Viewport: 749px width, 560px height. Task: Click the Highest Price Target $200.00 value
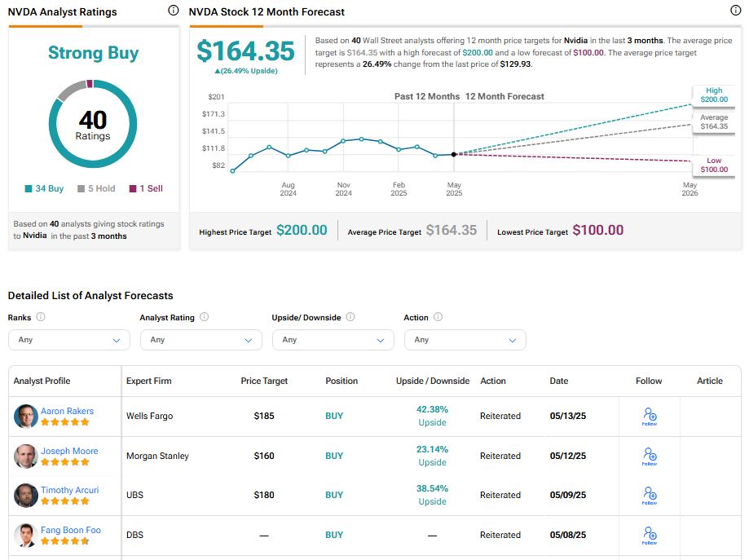point(302,231)
